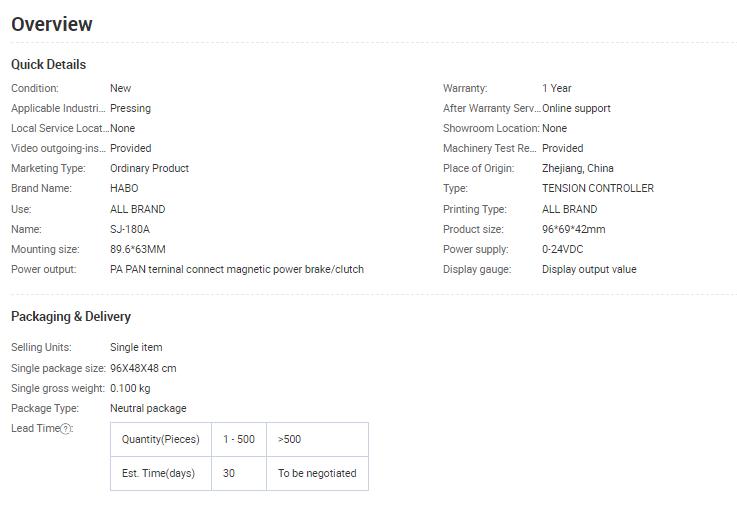
Task: Click the truncated After Warranty Service label
Action: (492, 108)
